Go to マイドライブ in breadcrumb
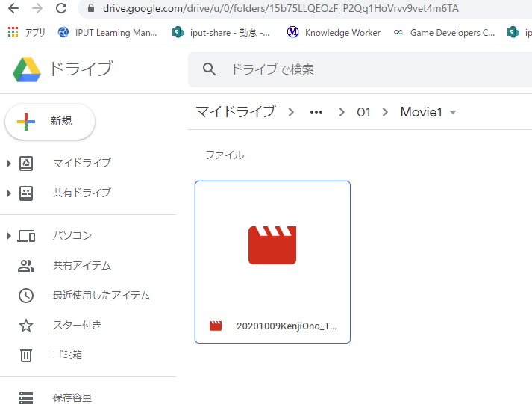 pos(236,112)
